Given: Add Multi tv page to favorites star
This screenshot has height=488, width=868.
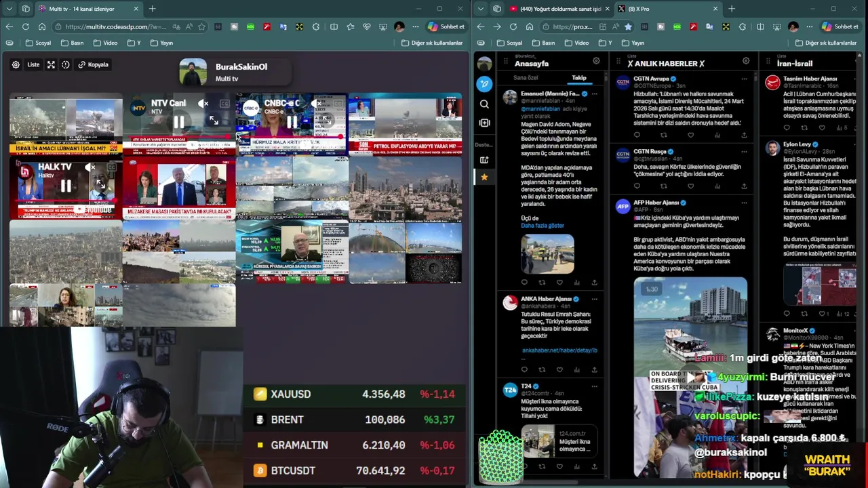Looking at the screenshot, I should click(x=201, y=26).
